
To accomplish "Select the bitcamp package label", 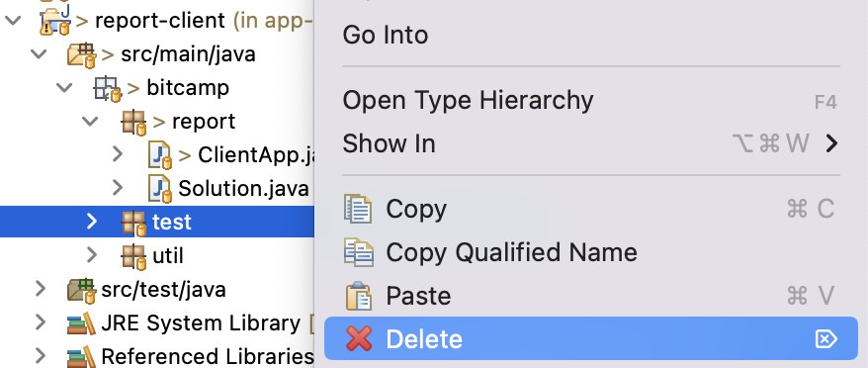I will coord(188,88).
